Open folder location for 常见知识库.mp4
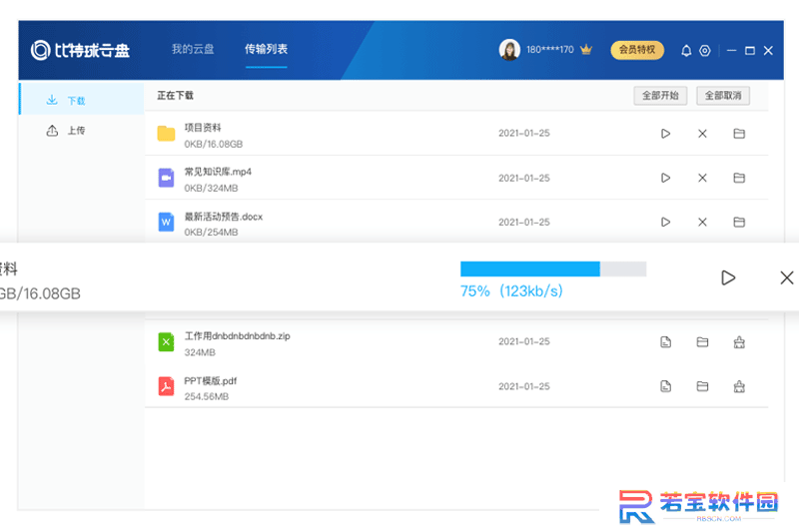 coord(739,178)
